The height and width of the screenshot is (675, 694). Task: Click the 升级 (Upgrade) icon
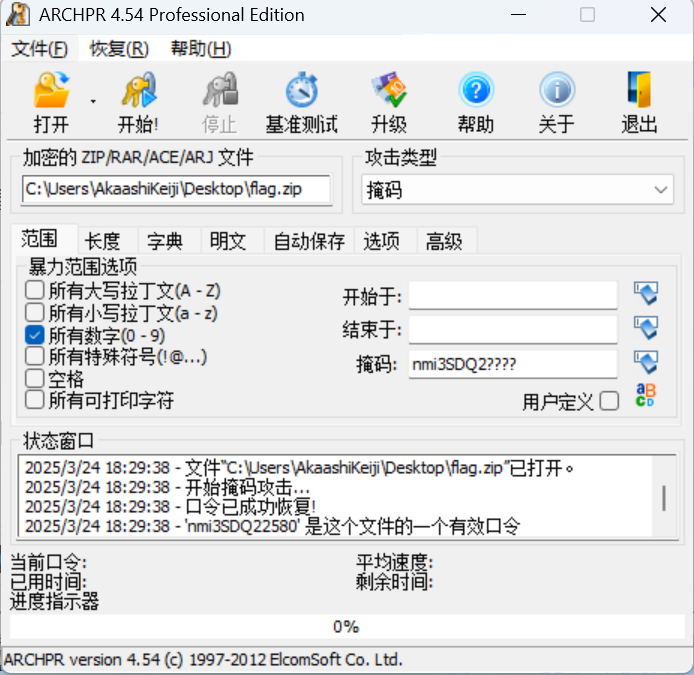tap(389, 90)
